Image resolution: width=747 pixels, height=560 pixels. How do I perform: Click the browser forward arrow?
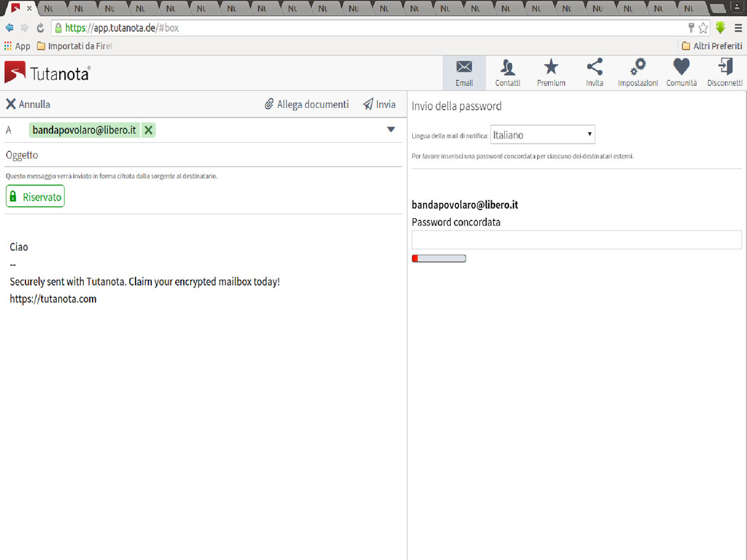coord(25,28)
